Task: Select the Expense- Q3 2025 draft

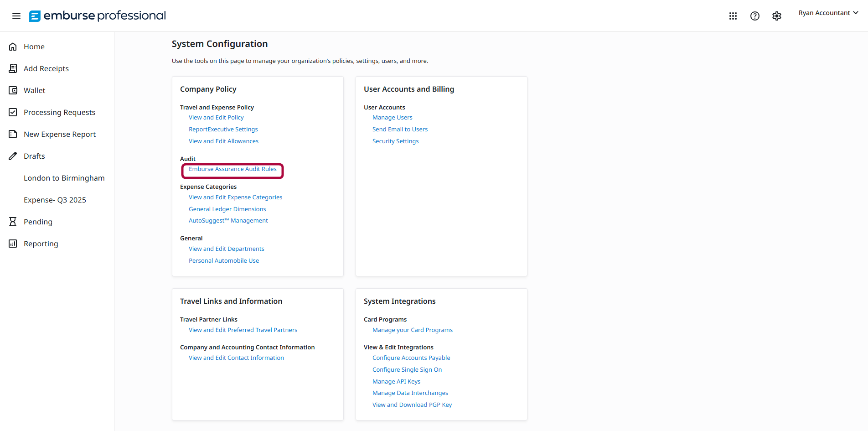Action: coord(55,199)
